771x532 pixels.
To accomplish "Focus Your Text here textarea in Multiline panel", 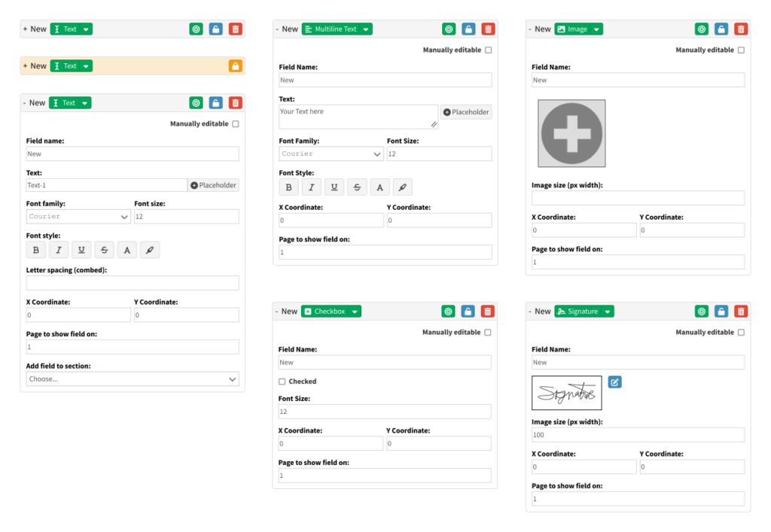I will coord(358,117).
